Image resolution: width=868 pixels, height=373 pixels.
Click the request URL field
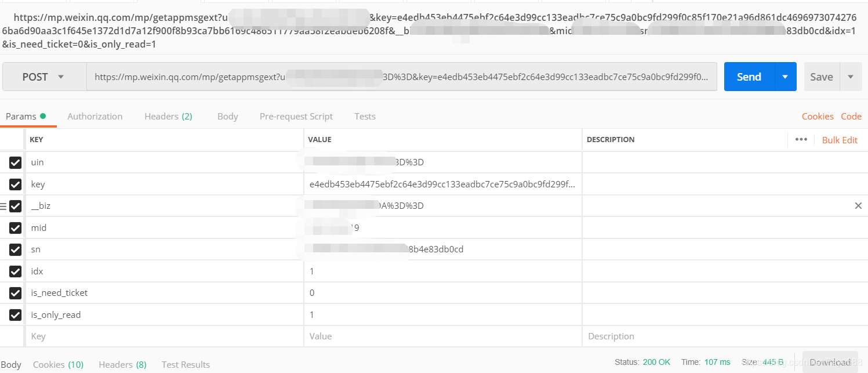coord(401,77)
